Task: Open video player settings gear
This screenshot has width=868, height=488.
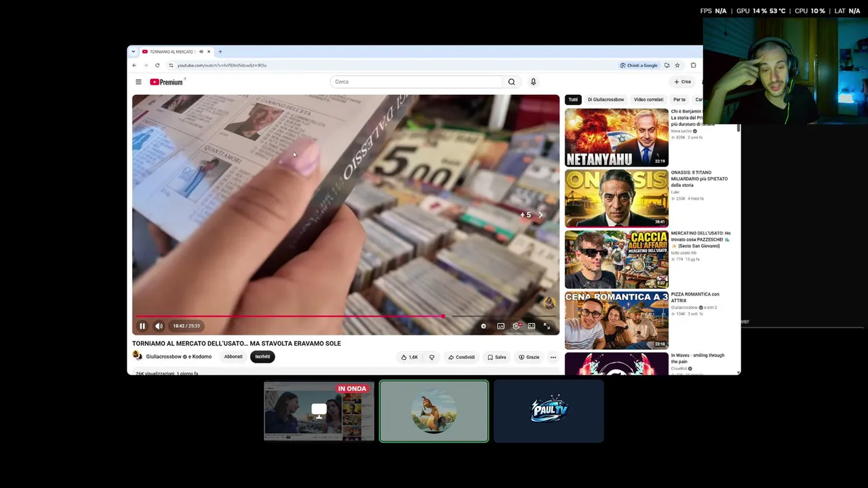Action: pos(517,326)
